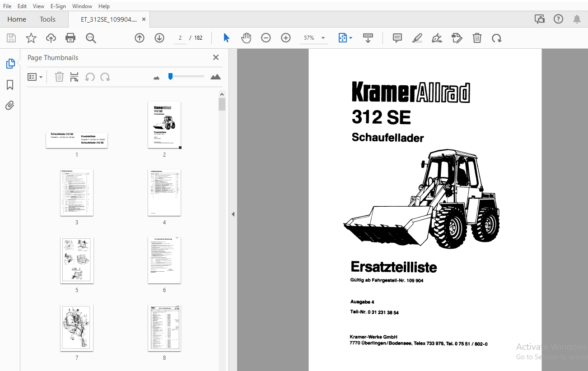Select page 1 thumbnail

[x=77, y=140]
